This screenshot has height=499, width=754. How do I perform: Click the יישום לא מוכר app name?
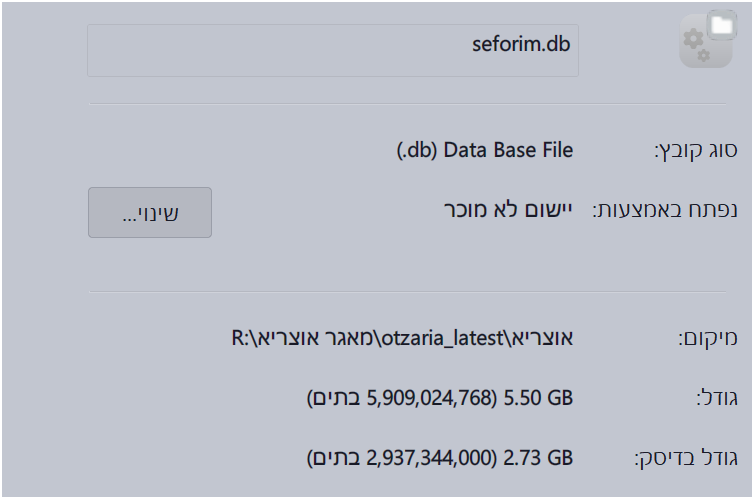click(509, 211)
